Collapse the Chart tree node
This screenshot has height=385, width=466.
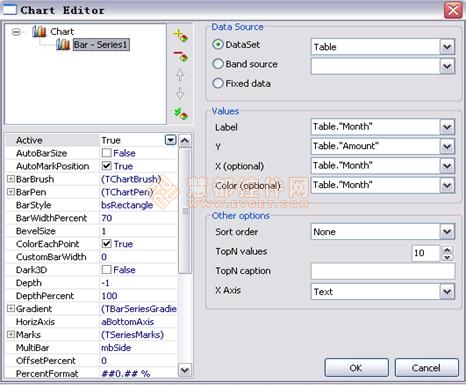16,32
